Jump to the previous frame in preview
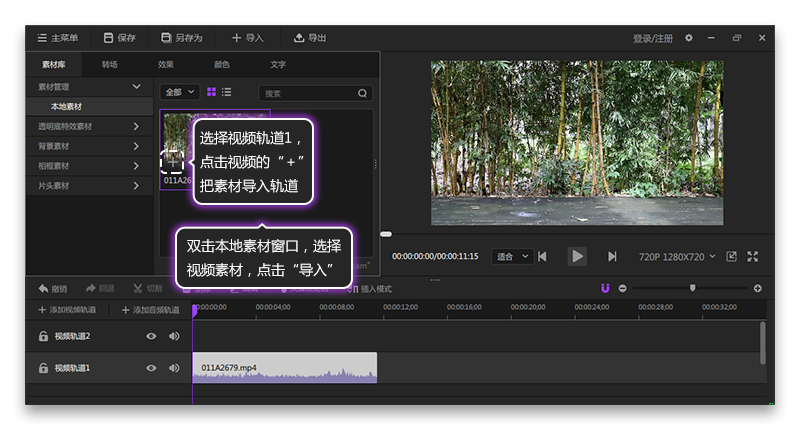 (x=542, y=256)
